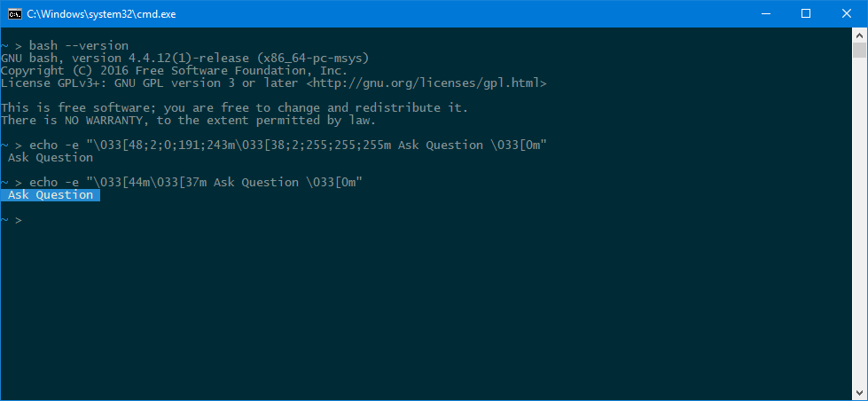This screenshot has width=868, height=401.
Task: Click the scroll down arrow
Action: [x=859, y=393]
